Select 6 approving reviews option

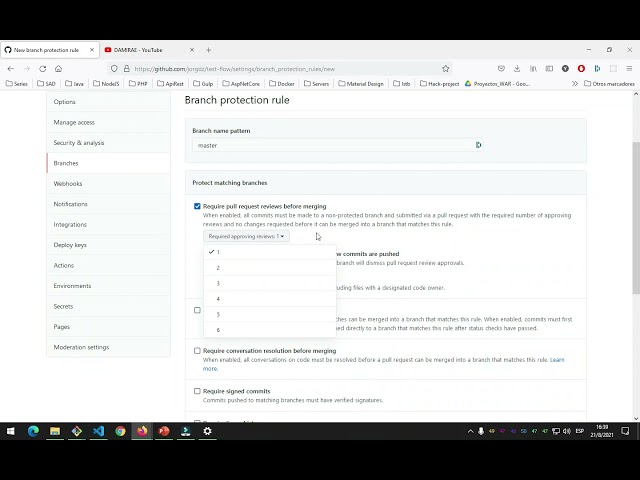(270, 330)
